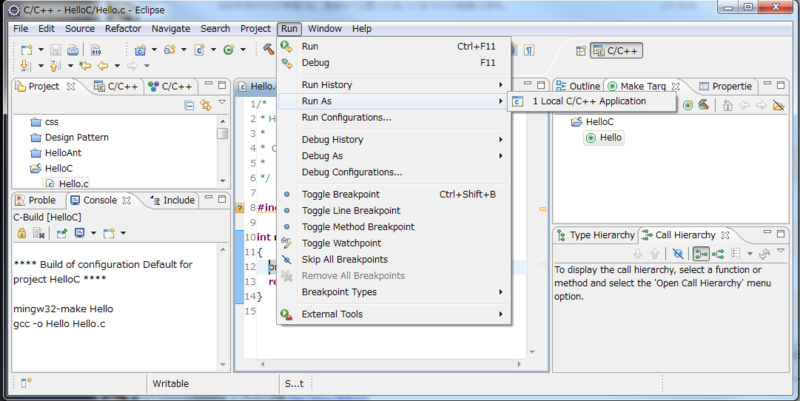Toggle hide empty folders in Make Target
Screen dimensions: 800x401
[779, 106]
